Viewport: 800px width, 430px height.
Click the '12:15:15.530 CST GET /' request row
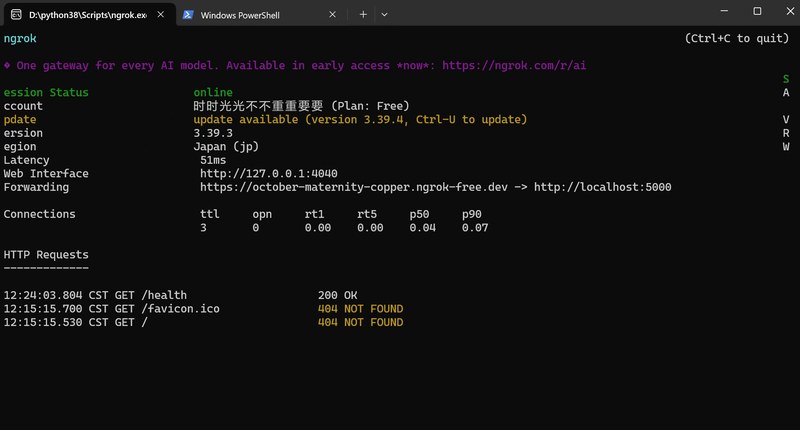[x=203, y=322]
